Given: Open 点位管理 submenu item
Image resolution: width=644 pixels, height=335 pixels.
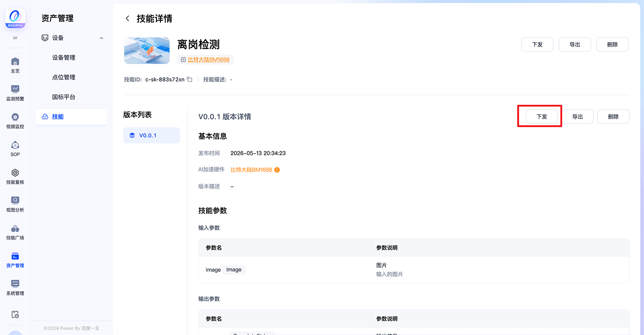Looking at the screenshot, I should [x=64, y=77].
